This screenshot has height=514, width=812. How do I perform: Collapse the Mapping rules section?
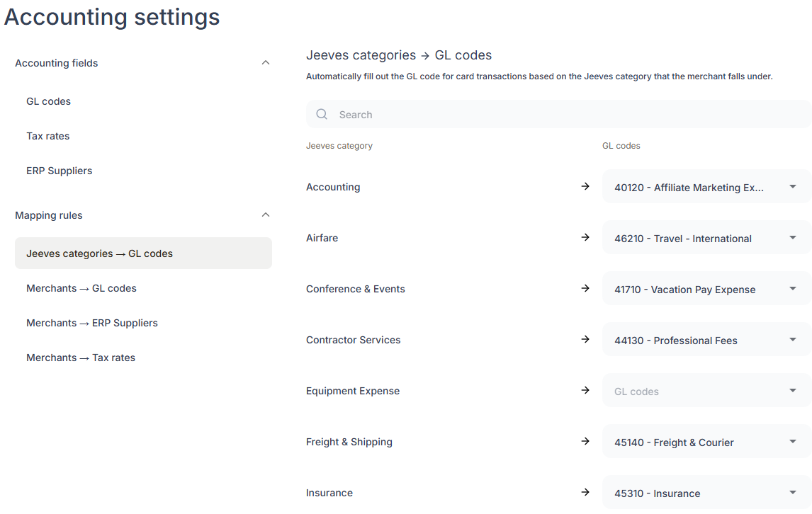pos(266,215)
